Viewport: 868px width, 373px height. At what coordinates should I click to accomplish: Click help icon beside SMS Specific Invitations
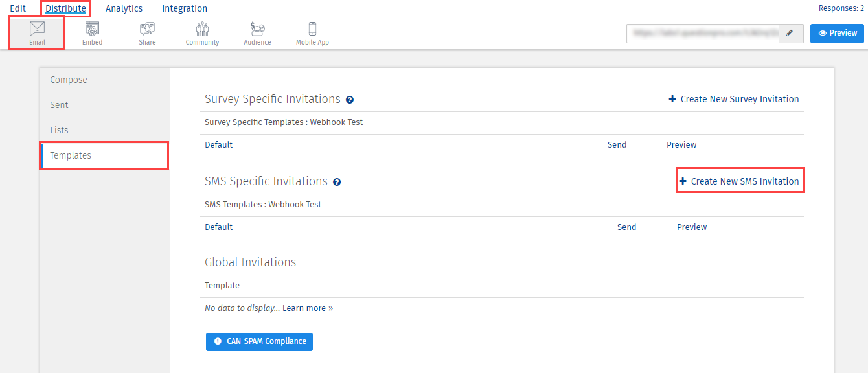(x=337, y=182)
